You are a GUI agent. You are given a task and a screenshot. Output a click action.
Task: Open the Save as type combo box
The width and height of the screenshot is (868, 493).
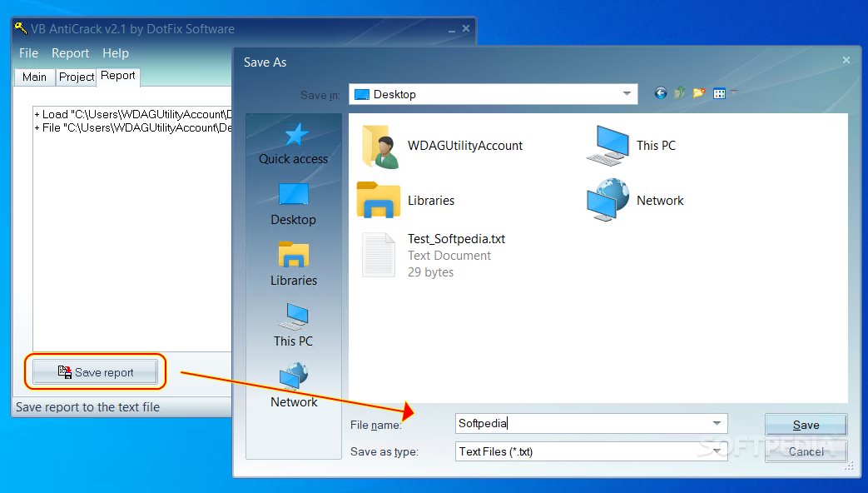pos(591,451)
